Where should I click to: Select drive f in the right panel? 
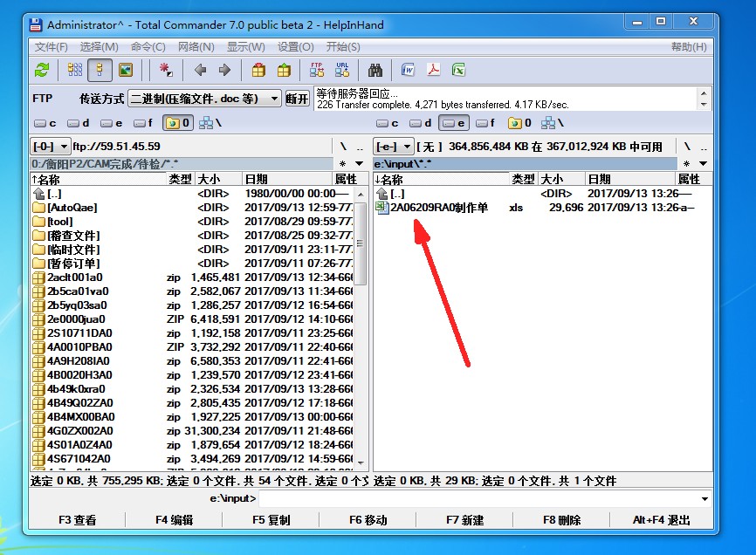point(485,123)
